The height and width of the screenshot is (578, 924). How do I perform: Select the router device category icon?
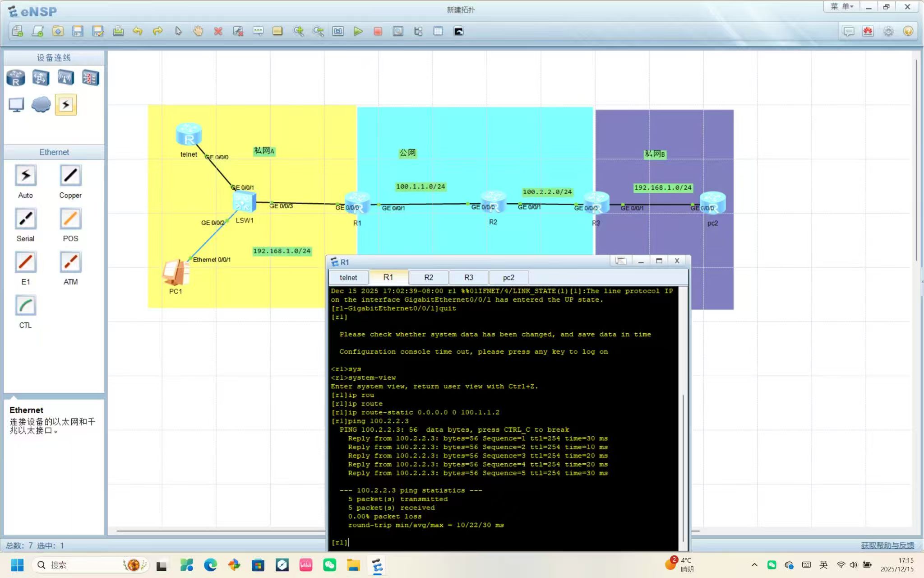pyautogui.click(x=16, y=78)
